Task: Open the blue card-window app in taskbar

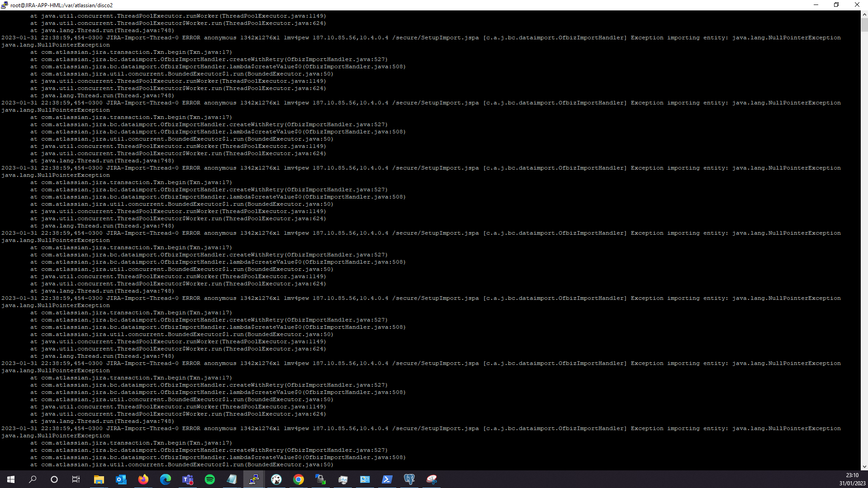Action: 365,479
